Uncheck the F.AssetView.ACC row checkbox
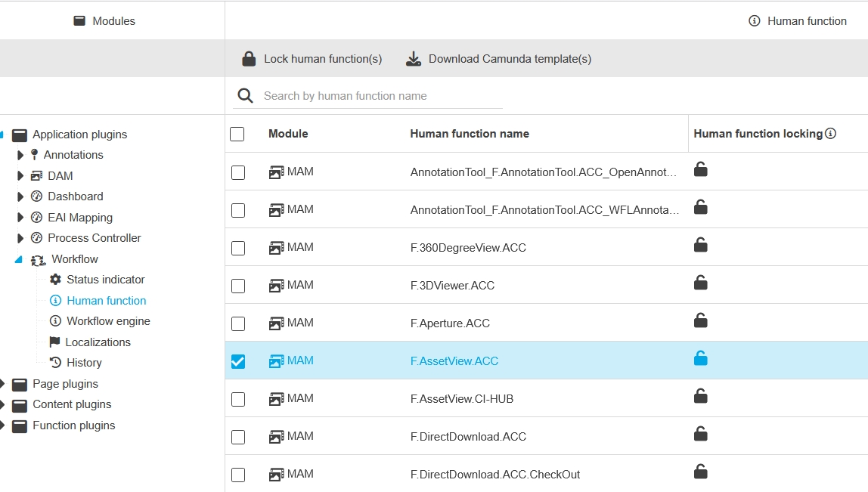Screen dimensions: 868x492 (238, 361)
